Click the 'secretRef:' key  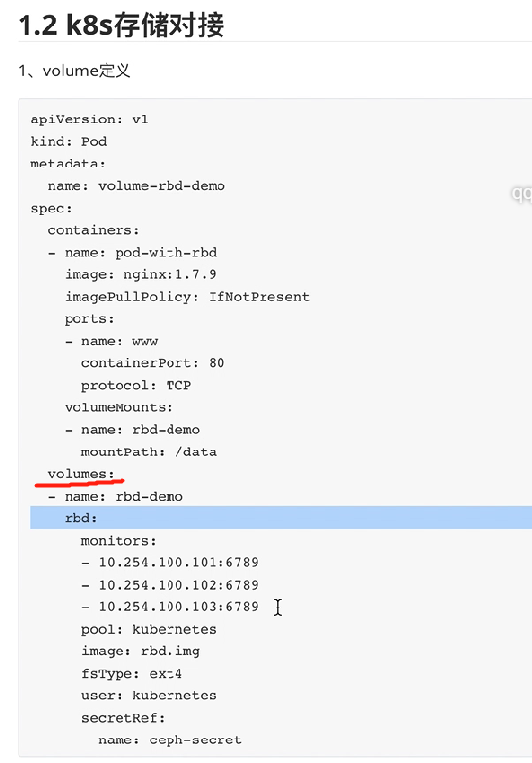(x=123, y=718)
